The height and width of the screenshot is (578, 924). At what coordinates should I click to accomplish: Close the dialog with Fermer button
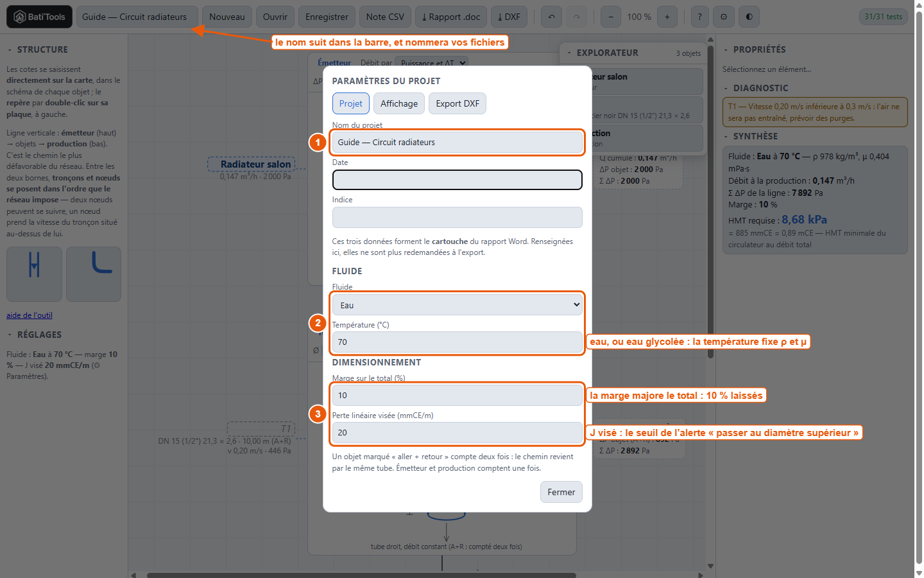(561, 492)
